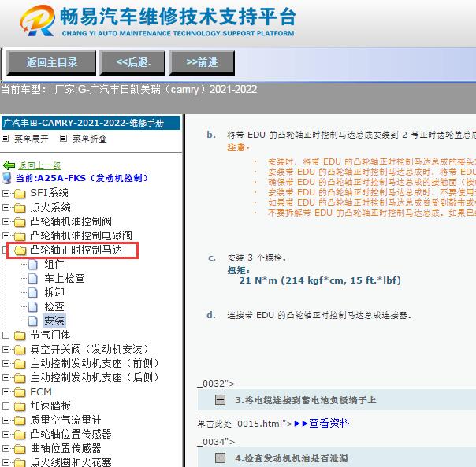Click the 安装 page icon

(x=33, y=321)
